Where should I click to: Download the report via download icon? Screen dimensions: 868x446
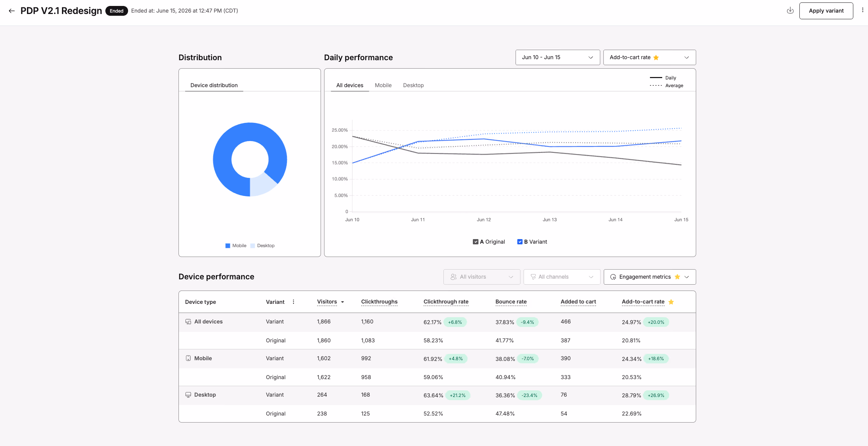(x=790, y=11)
